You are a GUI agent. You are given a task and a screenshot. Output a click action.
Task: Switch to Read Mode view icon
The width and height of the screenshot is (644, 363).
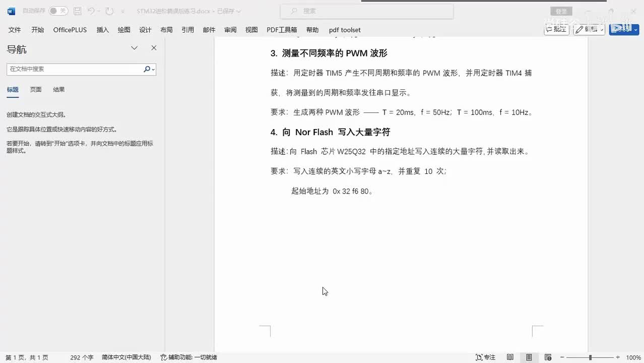coord(510,357)
